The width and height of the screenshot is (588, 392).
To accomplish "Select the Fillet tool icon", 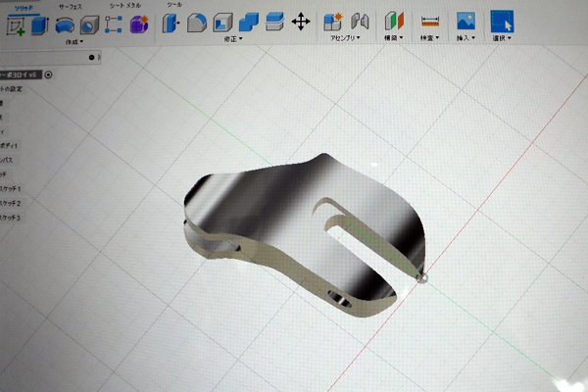I will tap(197, 23).
